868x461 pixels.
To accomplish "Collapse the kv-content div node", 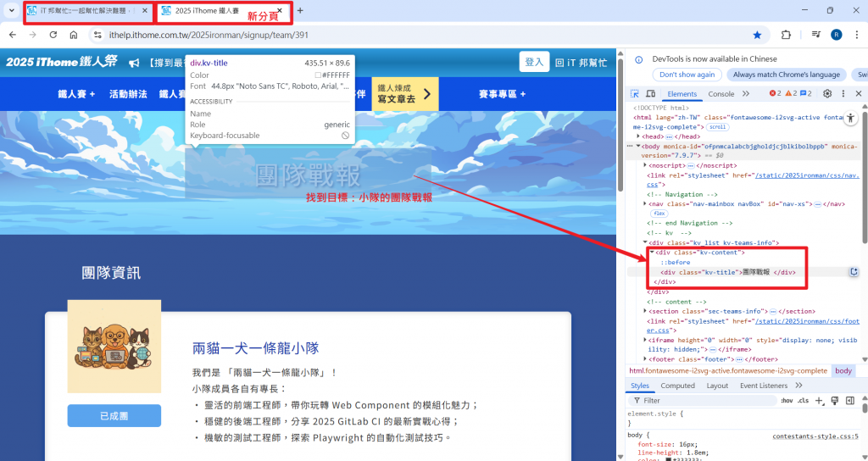I will pyautogui.click(x=652, y=253).
